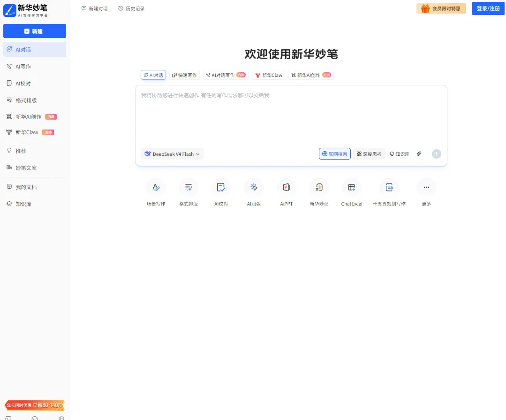506x420 pixels.
Task: Switch to the 新华Claw tab above input
Action: pos(269,75)
